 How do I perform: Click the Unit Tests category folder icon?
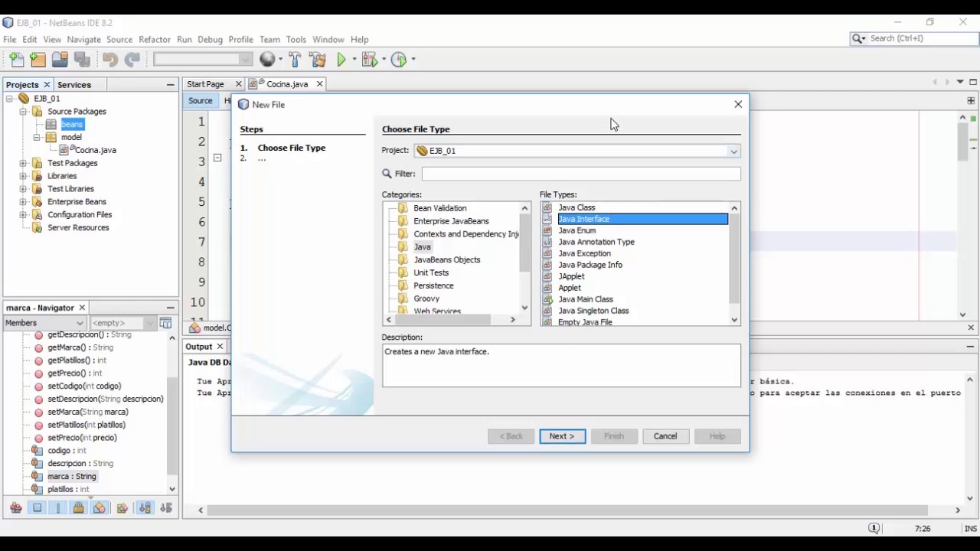[x=403, y=272]
